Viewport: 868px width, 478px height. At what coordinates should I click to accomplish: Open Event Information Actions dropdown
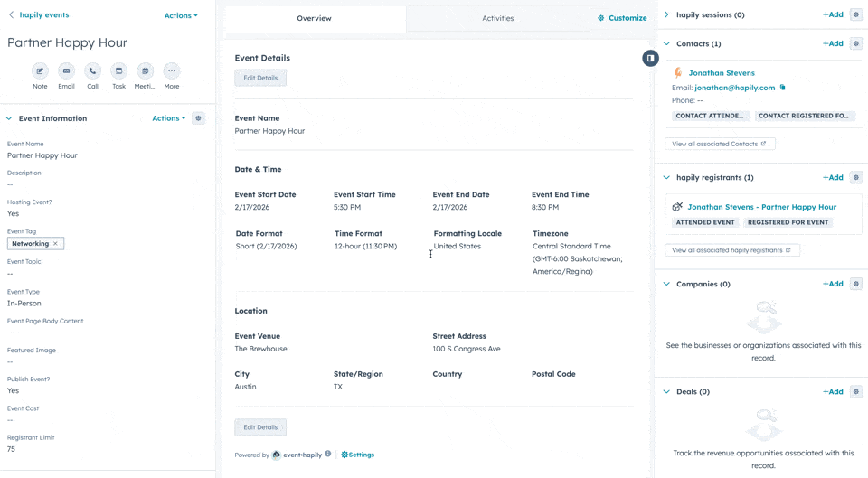click(168, 118)
